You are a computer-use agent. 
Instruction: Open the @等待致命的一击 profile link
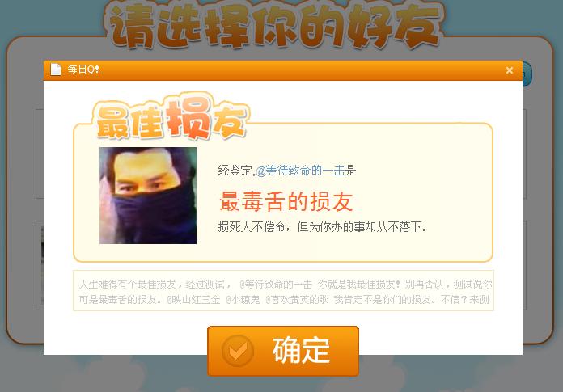[x=301, y=171]
